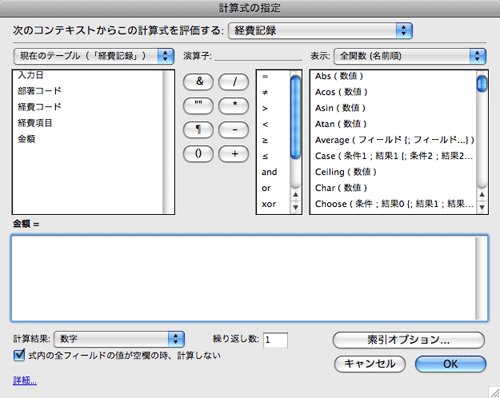Click the 索引オプション... button
500x398 pixels.
click(409, 340)
